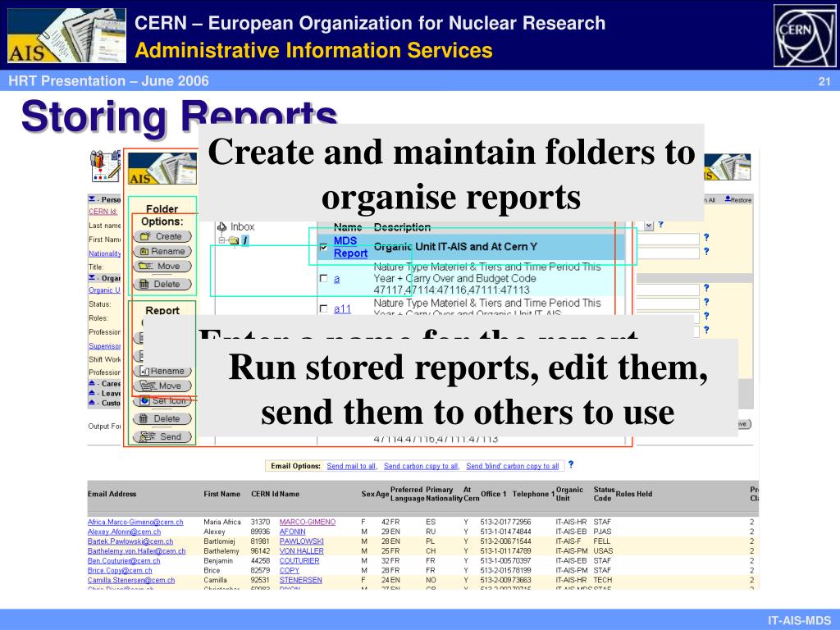Click the Roles Held column header

tap(634, 494)
